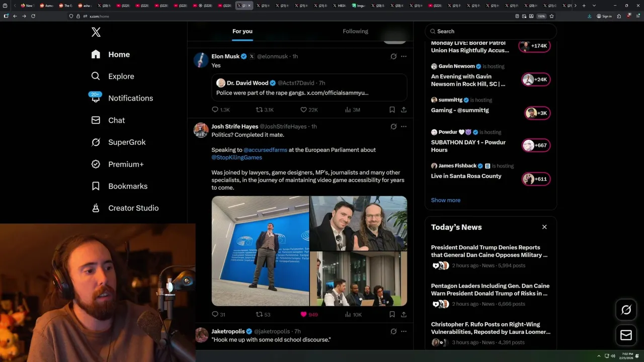Open the Christopher F. Rufo news story
644x362 pixels.
[x=491, y=333]
